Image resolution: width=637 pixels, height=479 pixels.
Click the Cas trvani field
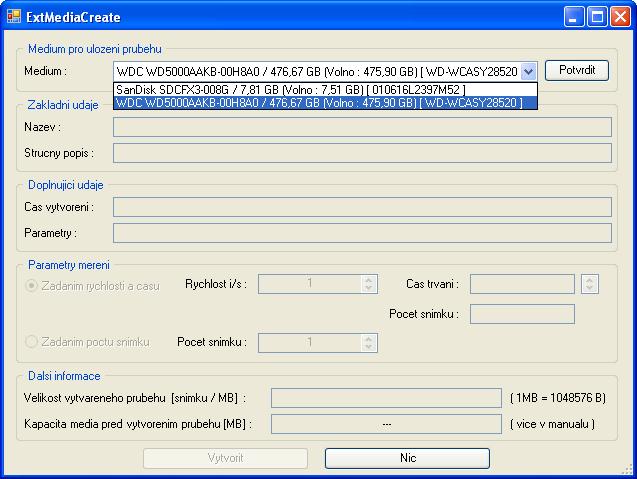(x=522, y=284)
